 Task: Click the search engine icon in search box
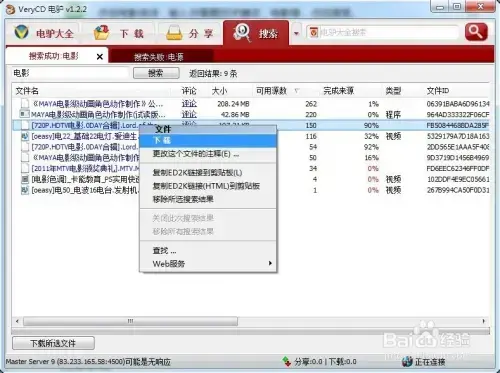pyautogui.click(x=313, y=32)
